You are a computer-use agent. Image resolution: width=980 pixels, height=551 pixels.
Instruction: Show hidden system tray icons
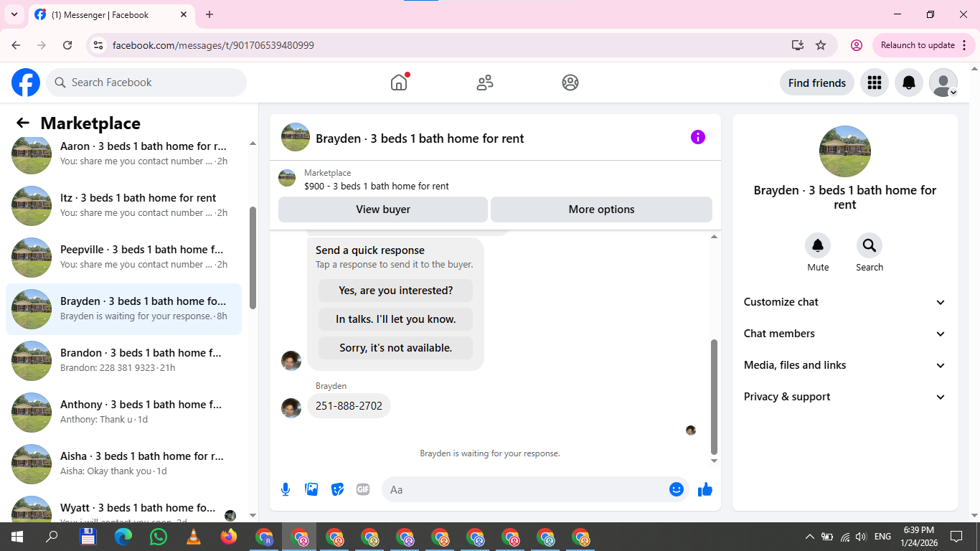pyautogui.click(x=810, y=537)
